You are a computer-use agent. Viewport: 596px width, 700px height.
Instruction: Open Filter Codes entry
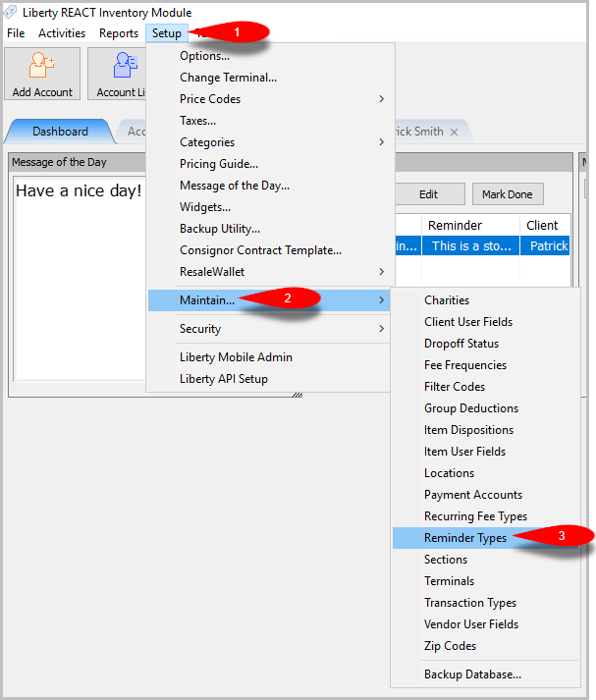(x=455, y=387)
